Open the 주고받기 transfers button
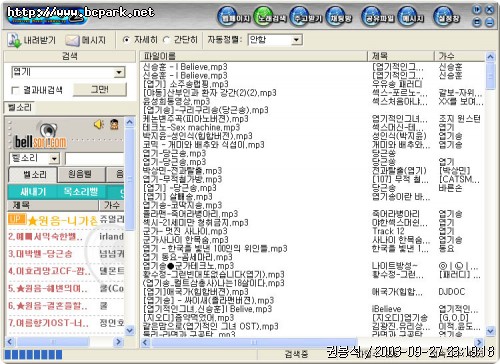This screenshot has width=500, height=364. [306, 17]
